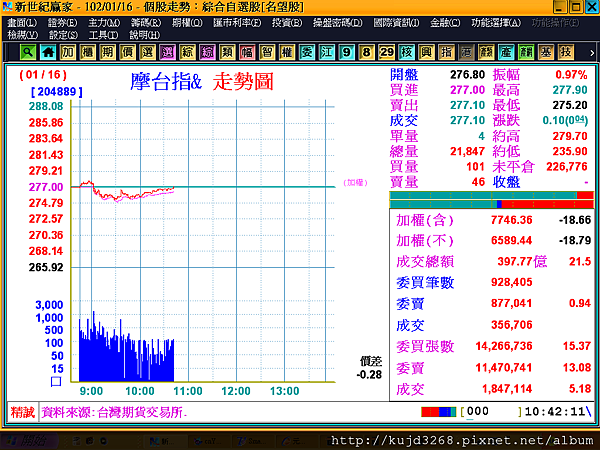Screen dimensions: 600x450
Task: Click the yellow 選 toolbar icon
Action: coord(147,52)
